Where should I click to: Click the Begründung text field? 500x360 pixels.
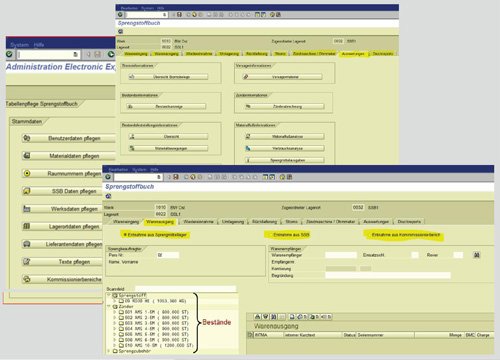pyautogui.click(x=388, y=275)
